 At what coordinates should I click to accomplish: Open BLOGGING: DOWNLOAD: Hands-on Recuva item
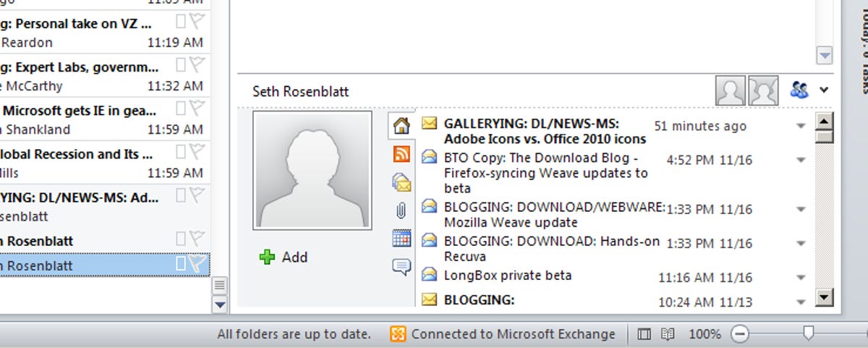(552, 249)
